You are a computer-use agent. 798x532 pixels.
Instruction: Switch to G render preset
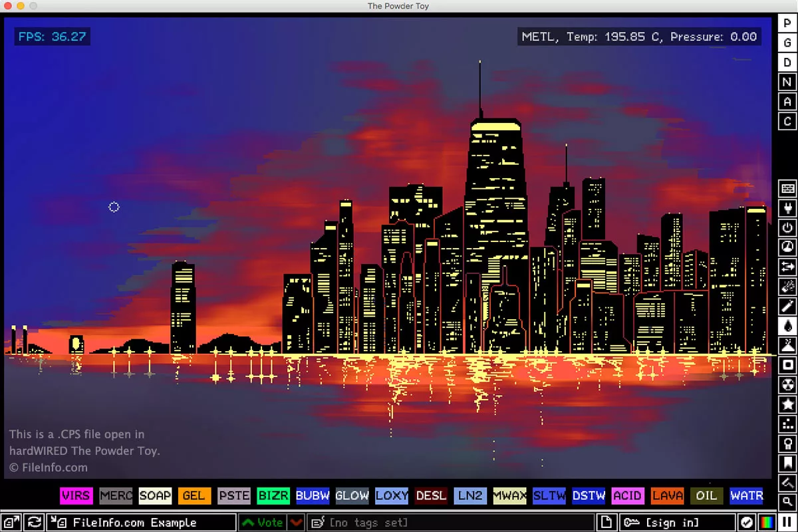click(x=788, y=42)
